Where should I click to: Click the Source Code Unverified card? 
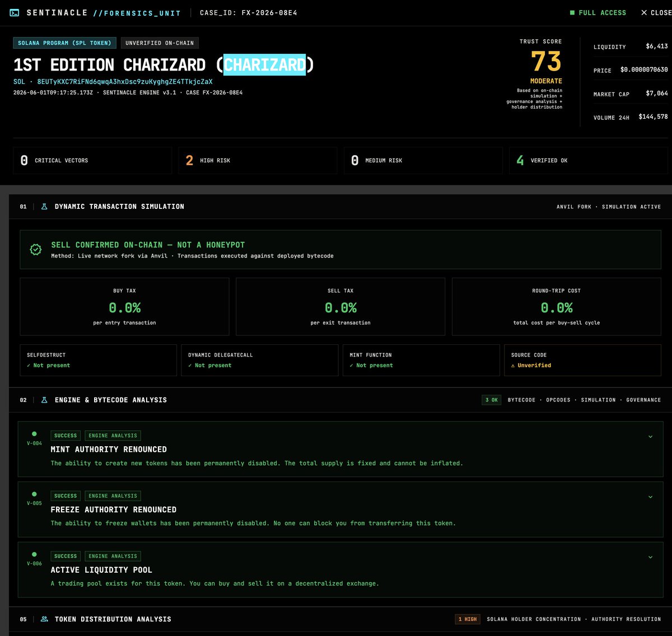[583, 360]
